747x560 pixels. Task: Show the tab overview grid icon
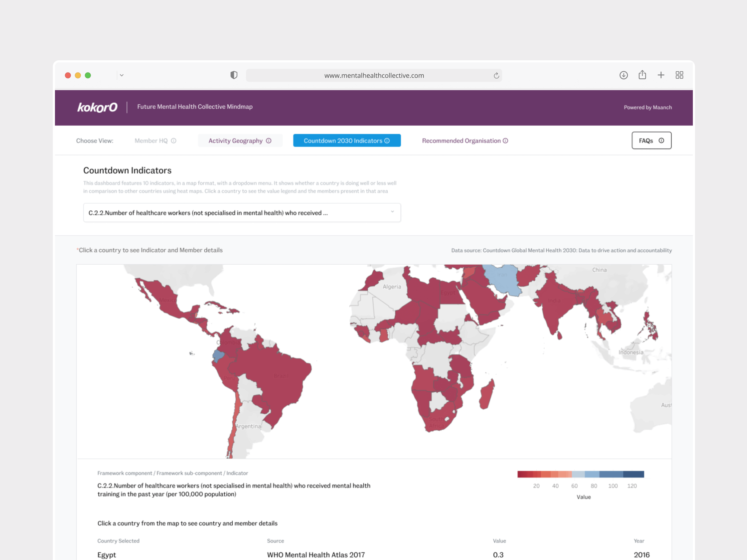pos(679,75)
